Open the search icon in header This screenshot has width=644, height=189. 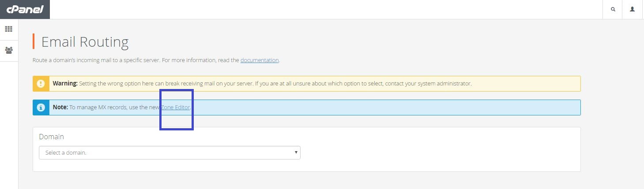pos(613,9)
